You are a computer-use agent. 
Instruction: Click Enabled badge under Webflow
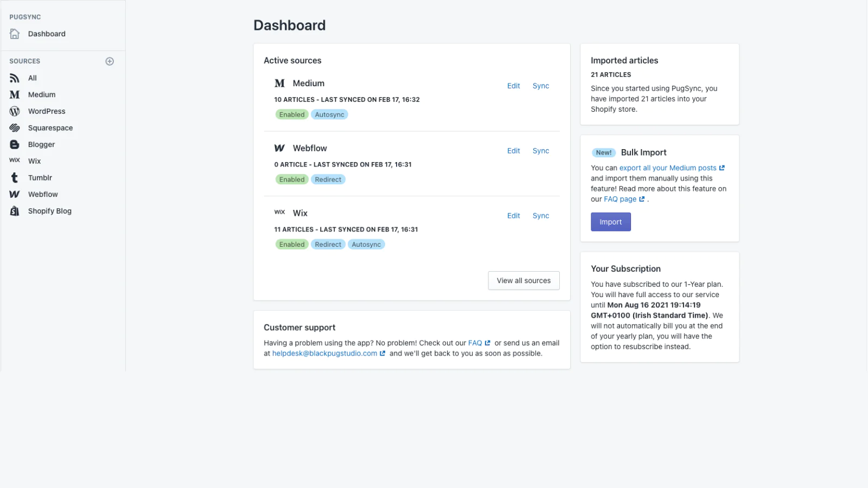pyautogui.click(x=292, y=179)
